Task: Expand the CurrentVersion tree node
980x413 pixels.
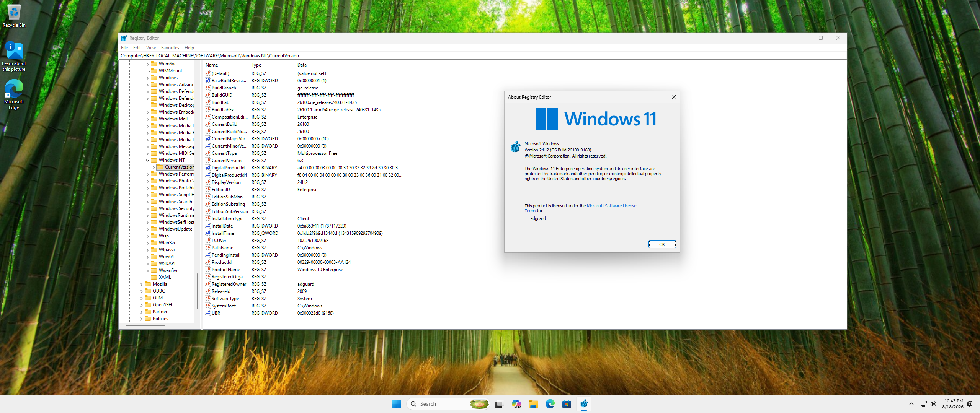Action: click(154, 167)
